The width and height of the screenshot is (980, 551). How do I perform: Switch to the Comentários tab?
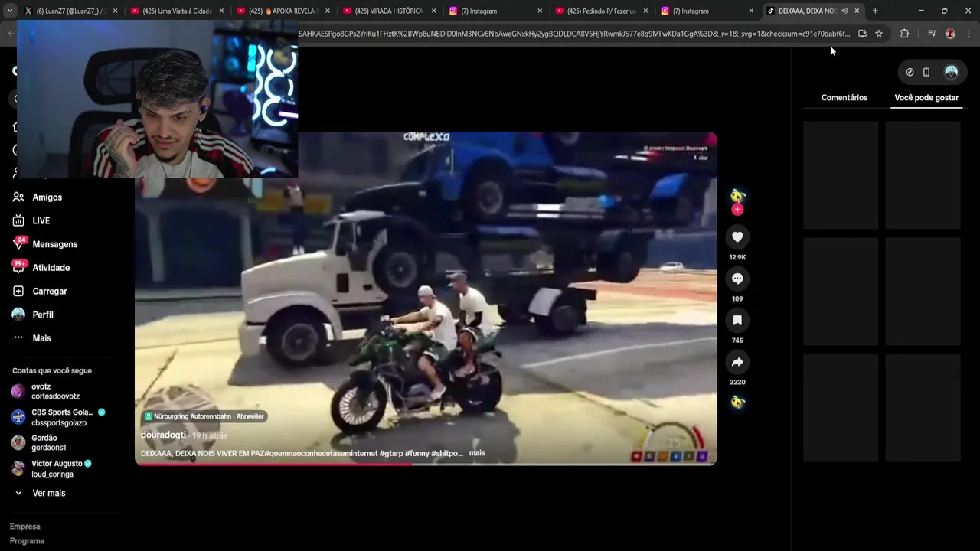tap(844, 98)
